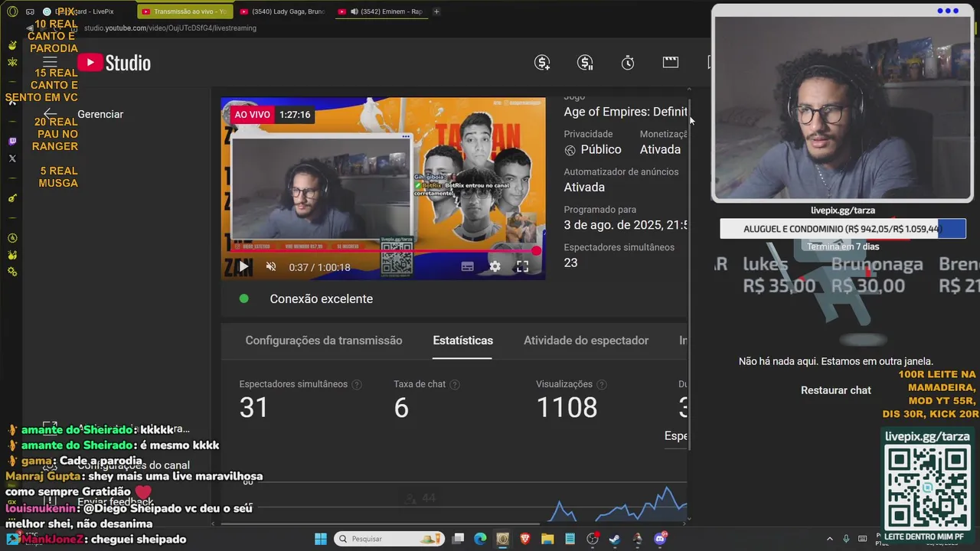Click the livepix.gg/tarza QR code
Screen dimensions: 980x551
click(x=927, y=487)
